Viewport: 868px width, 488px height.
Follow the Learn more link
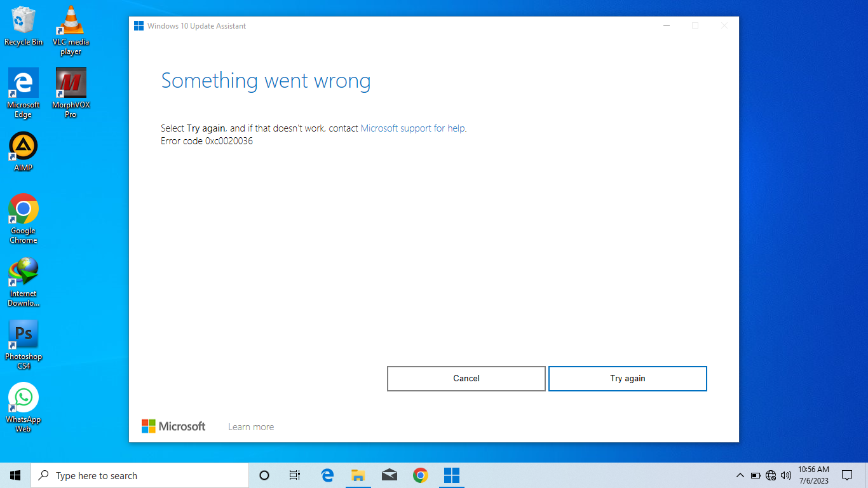tap(251, 427)
